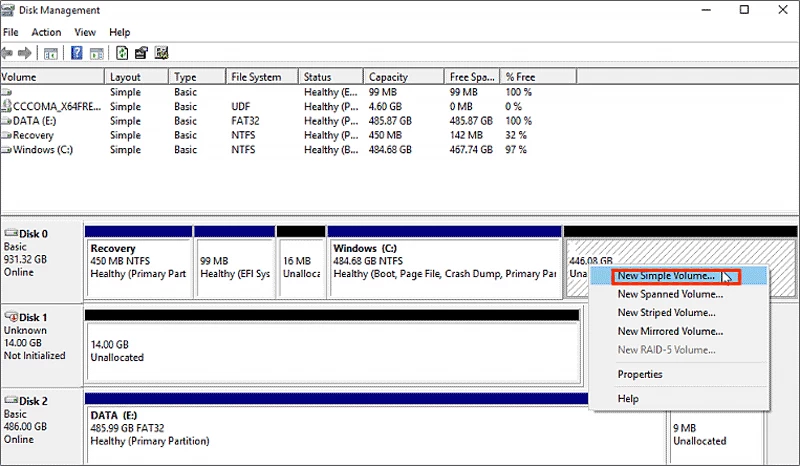Click the Forward arrow in the toolbar
The height and width of the screenshot is (466, 800).
(x=25, y=52)
